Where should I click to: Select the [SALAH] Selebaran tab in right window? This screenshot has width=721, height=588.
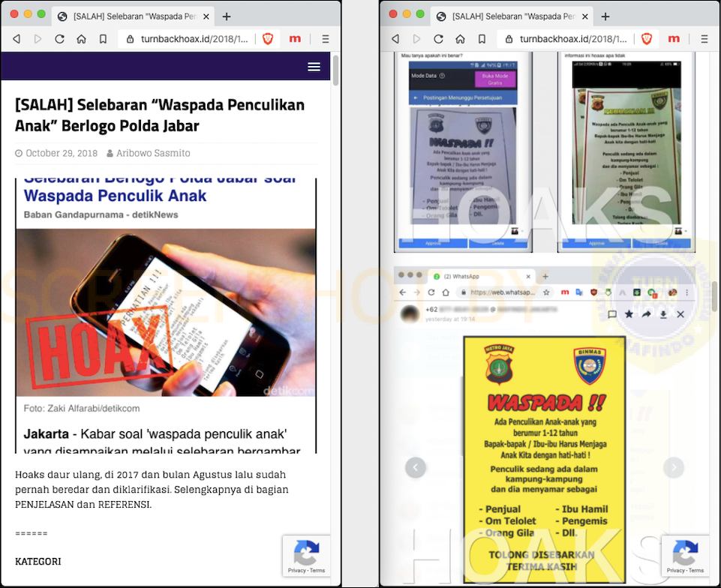[x=512, y=16]
